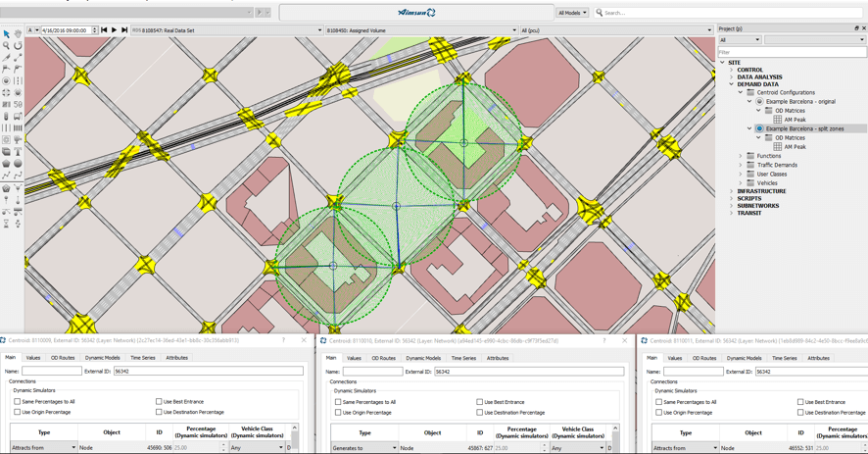Choose the solid circle shape tool
The image size is (868, 454).
click(x=18, y=164)
